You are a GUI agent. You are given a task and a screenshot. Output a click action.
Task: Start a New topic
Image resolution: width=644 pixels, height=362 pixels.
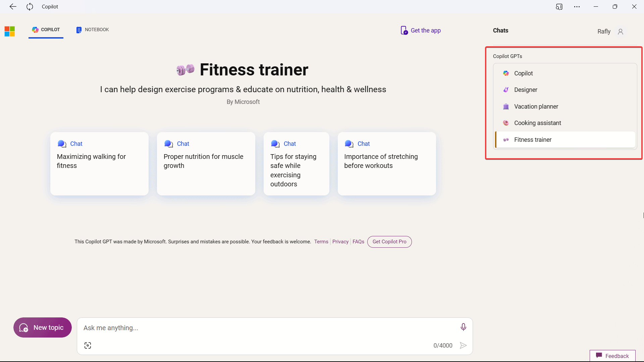click(42, 327)
